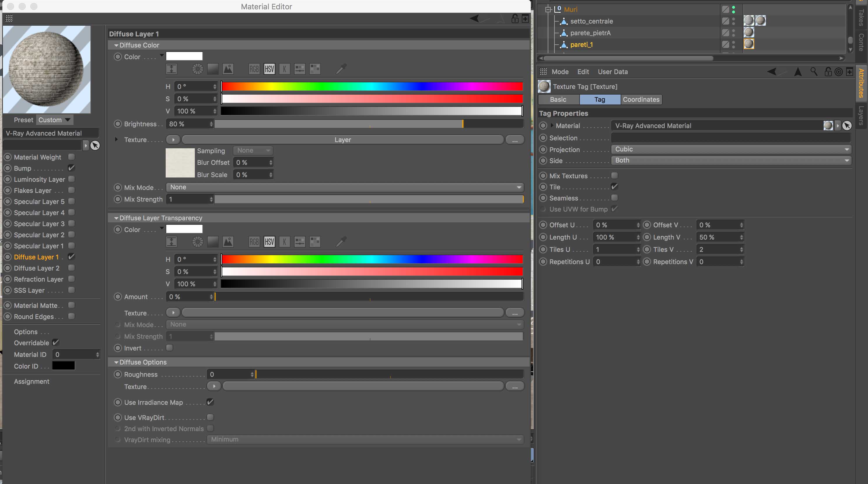The width and height of the screenshot is (868, 484).
Task: Open the Assignment section
Action: (x=32, y=382)
